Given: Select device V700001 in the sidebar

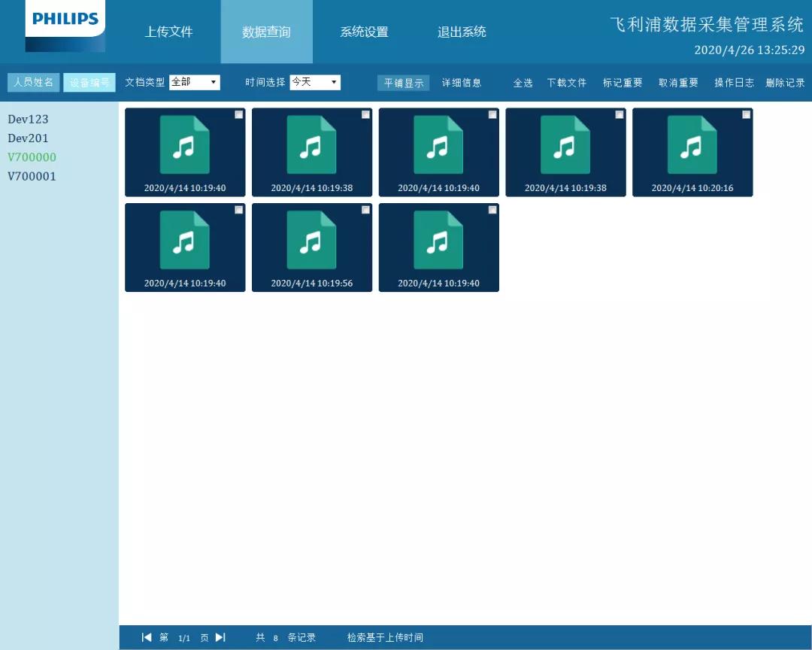Looking at the screenshot, I should 32,176.
